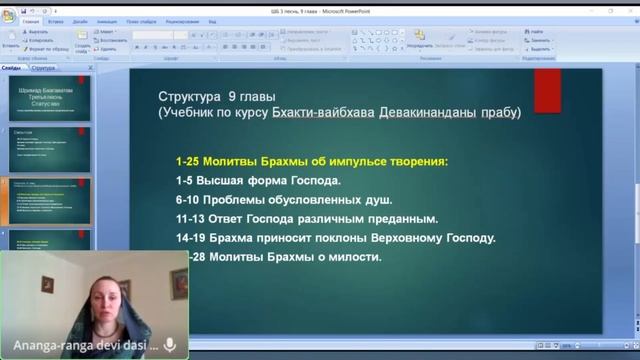Redo the action in quick access toolbar

(45, 11)
